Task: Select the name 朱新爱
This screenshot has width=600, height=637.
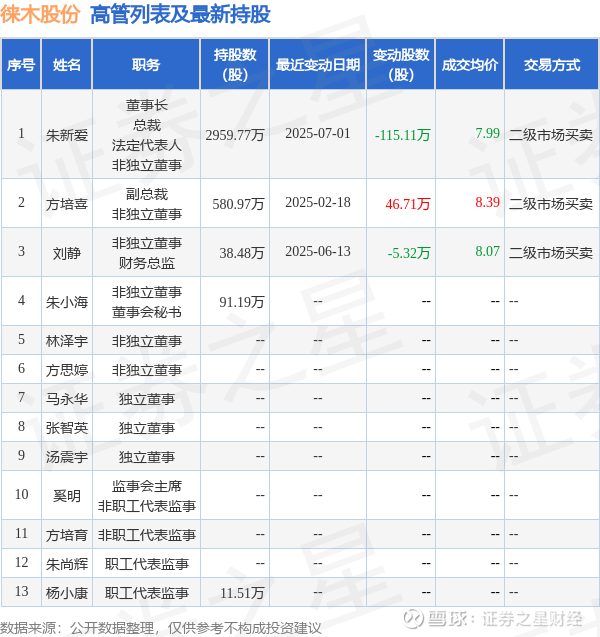Action: 67,135
